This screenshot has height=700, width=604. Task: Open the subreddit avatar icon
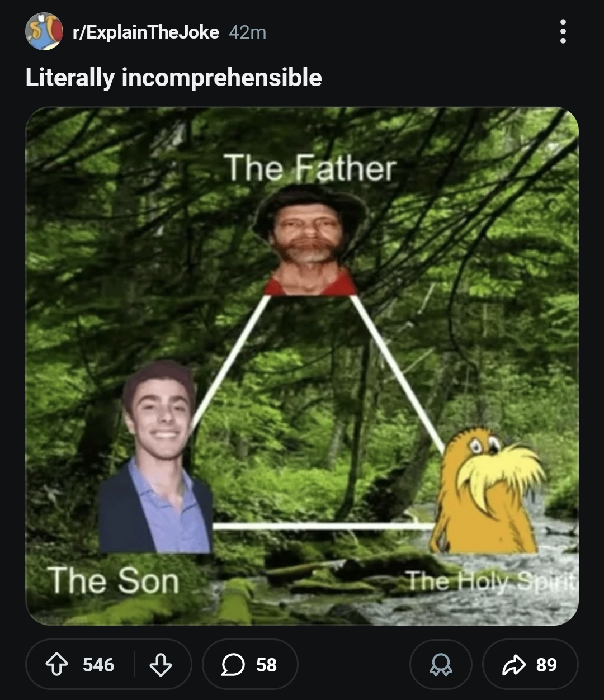pyautogui.click(x=44, y=32)
